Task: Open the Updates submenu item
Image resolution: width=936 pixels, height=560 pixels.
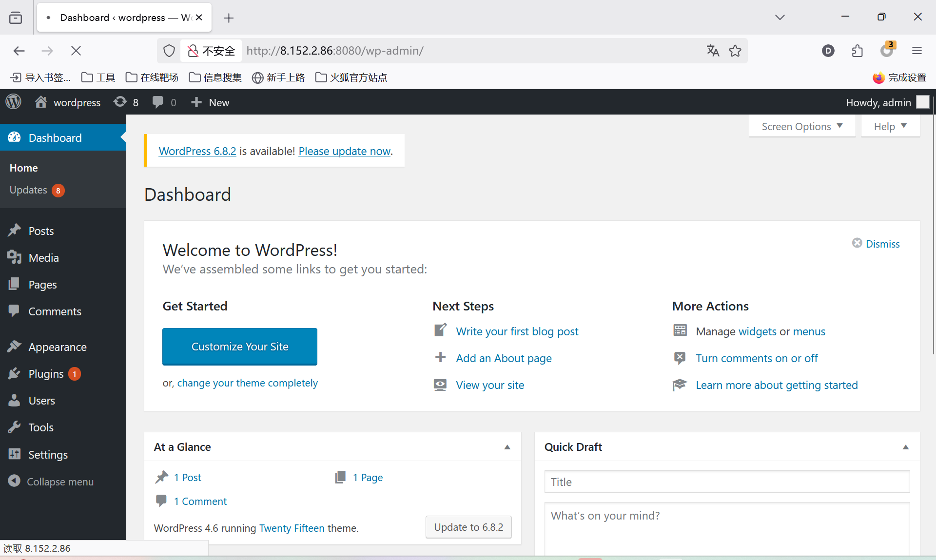Action: tap(37, 190)
